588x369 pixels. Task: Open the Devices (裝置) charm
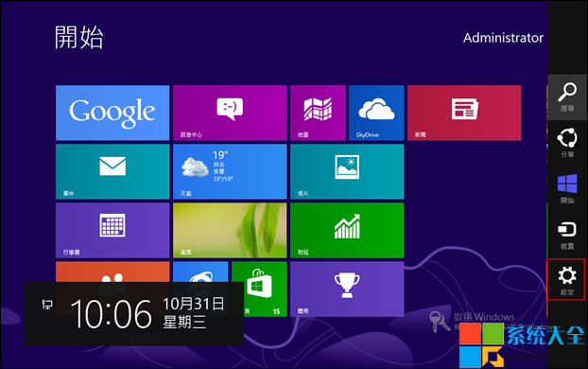click(567, 235)
